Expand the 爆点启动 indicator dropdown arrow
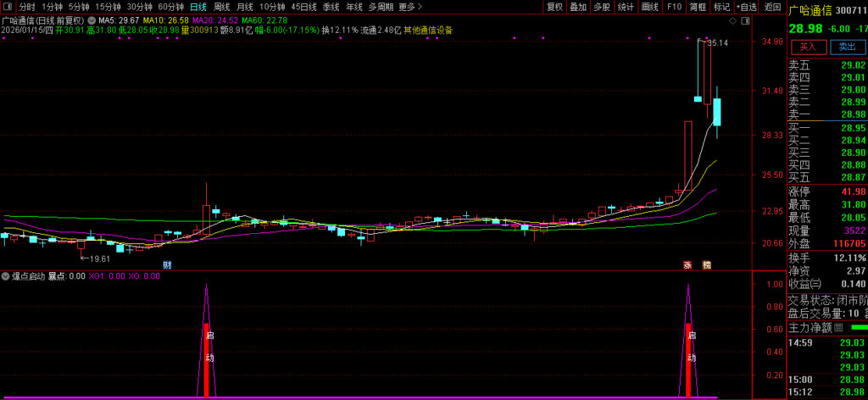 pyautogui.click(x=6, y=276)
